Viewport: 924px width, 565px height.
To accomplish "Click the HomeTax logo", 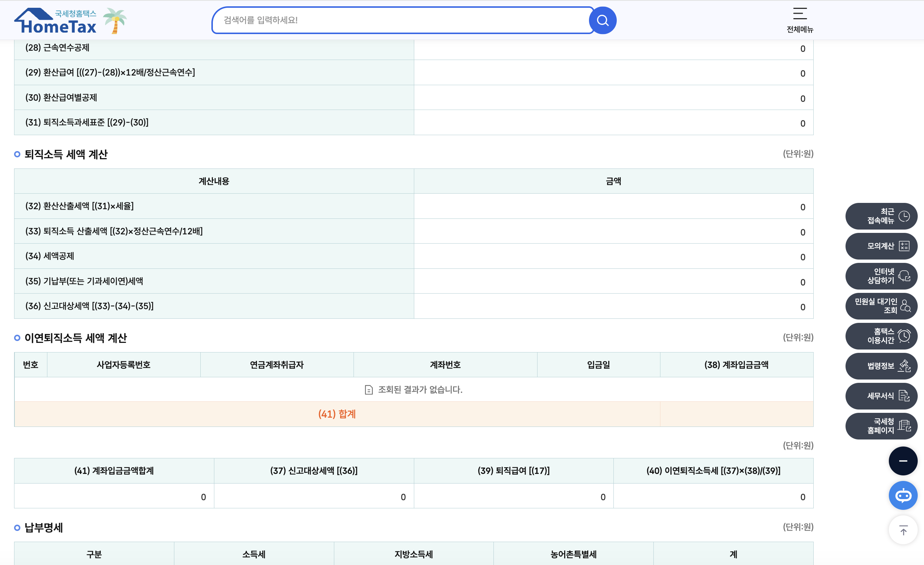I will tap(56, 21).
